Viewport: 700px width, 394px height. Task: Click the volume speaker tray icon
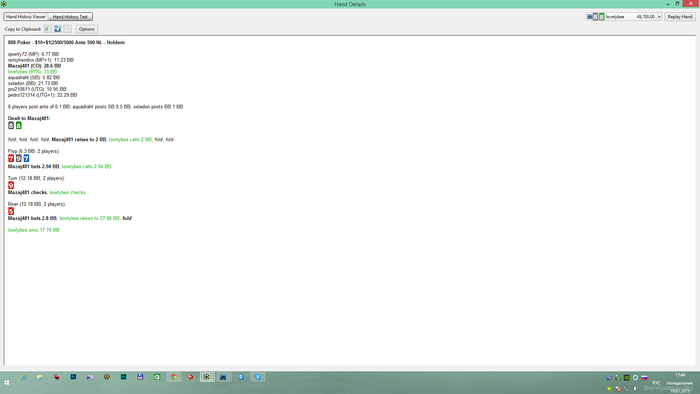pyautogui.click(x=635, y=389)
